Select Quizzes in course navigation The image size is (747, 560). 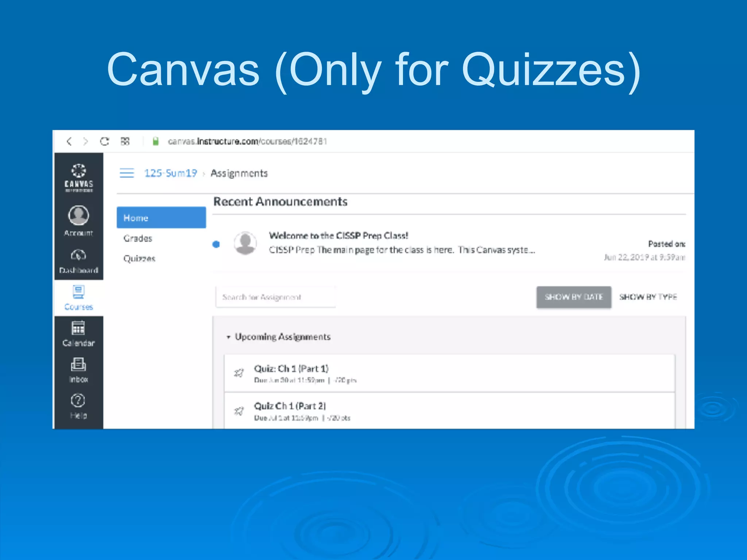click(x=139, y=258)
